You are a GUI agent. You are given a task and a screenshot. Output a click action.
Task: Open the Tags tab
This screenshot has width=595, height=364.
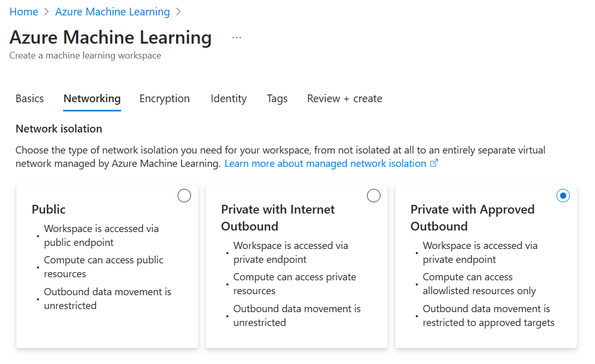click(x=277, y=99)
